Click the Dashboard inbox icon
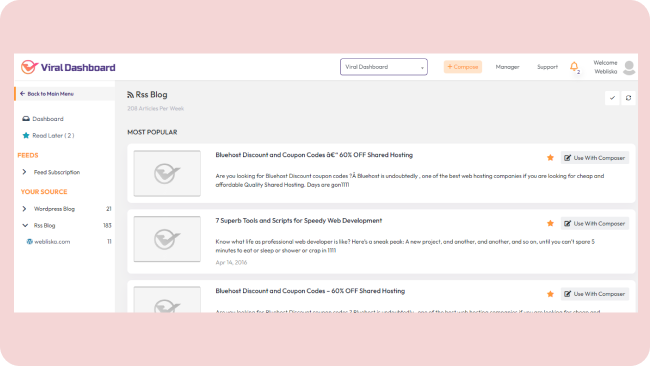Image resolution: width=650 pixels, height=366 pixels. pyautogui.click(x=26, y=119)
